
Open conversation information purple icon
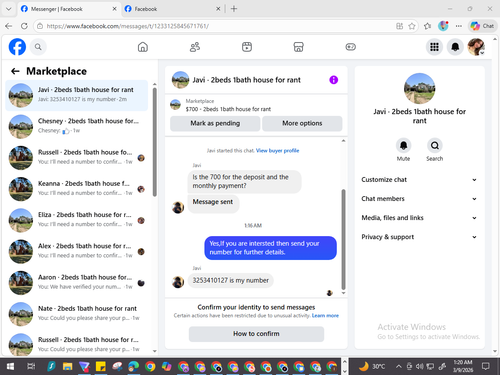(x=333, y=80)
